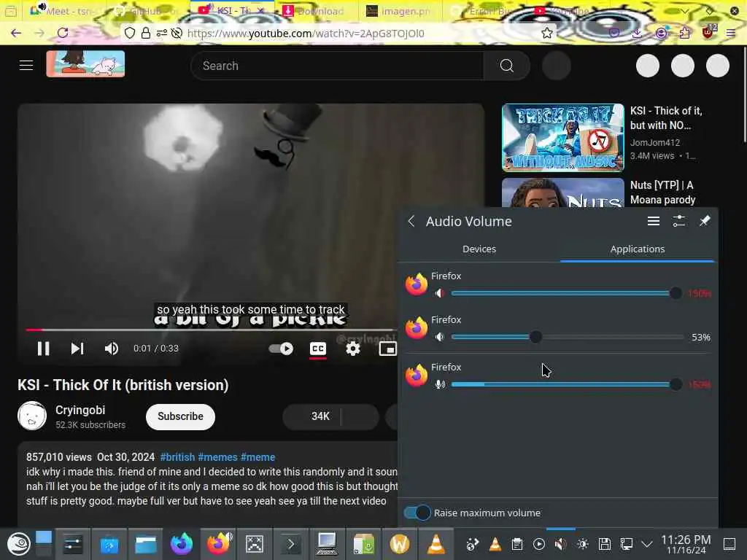Switch to the Applications tab
Viewport: 747px width, 560px height.
click(638, 249)
